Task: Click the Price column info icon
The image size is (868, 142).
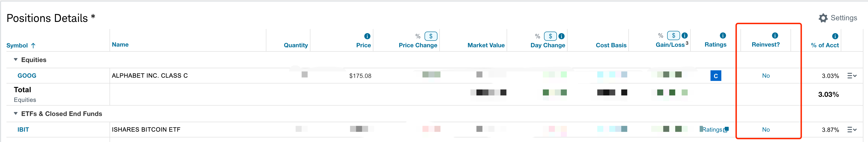Action: click(x=367, y=36)
